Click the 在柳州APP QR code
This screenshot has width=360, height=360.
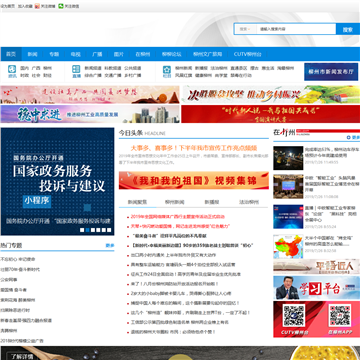pyautogui.click(x=340, y=315)
